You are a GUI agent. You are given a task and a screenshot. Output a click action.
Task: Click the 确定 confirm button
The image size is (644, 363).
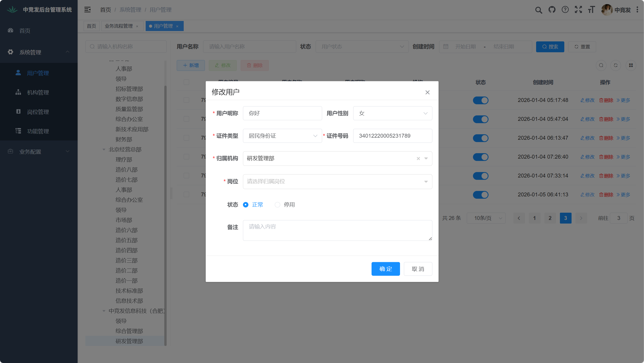(386, 269)
